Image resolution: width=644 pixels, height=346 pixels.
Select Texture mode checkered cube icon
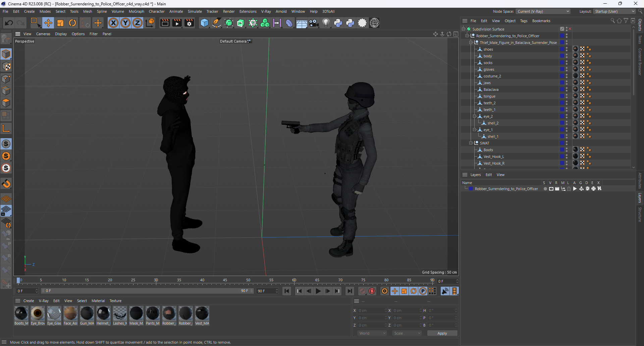point(6,66)
